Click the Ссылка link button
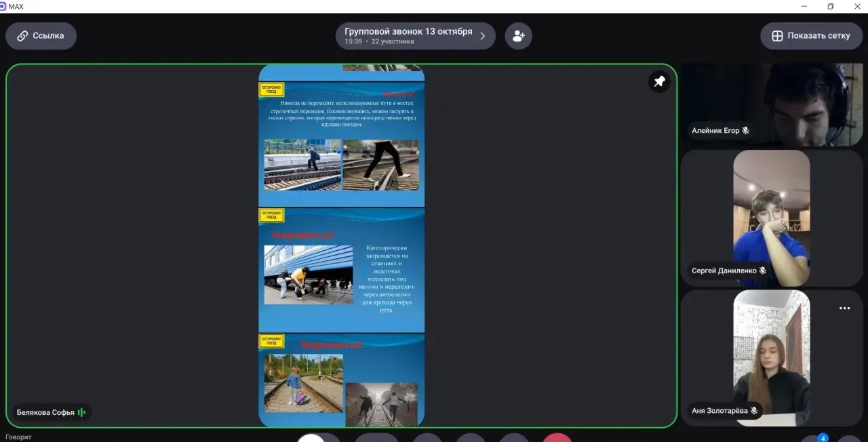Viewport: 868px width, 442px height. [41, 36]
